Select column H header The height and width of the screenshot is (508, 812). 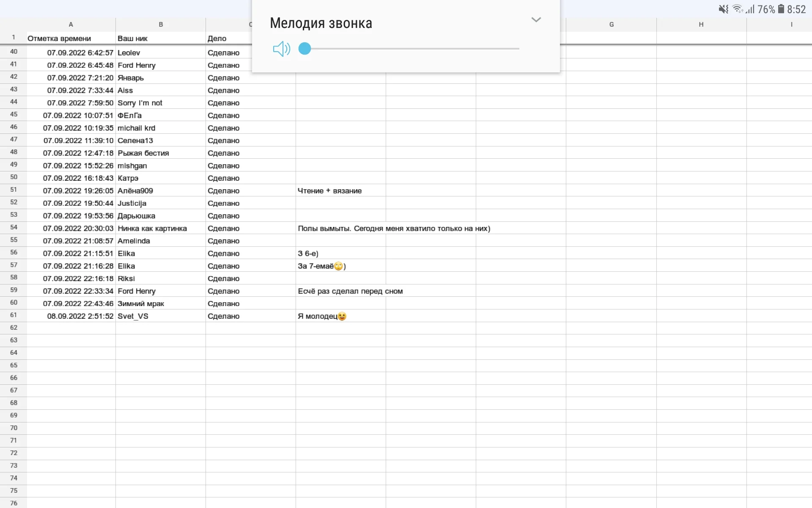tap(701, 25)
